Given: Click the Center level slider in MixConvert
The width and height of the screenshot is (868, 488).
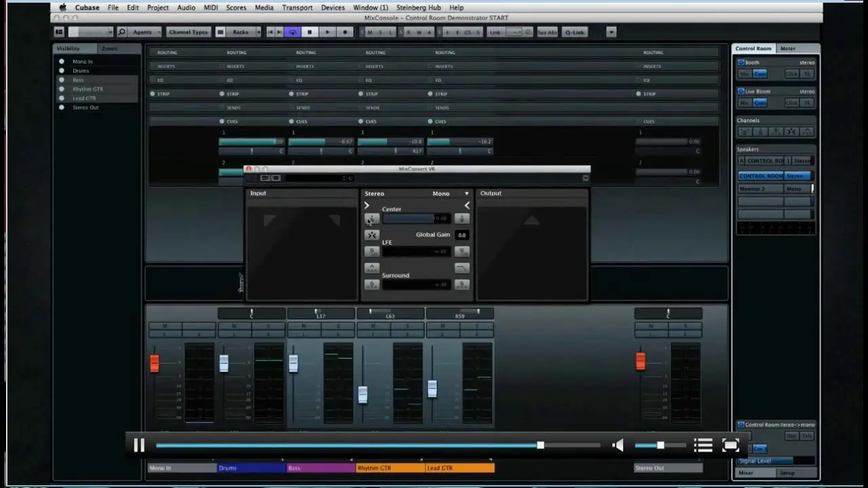Looking at the screenshot, I should coord(416,218).
